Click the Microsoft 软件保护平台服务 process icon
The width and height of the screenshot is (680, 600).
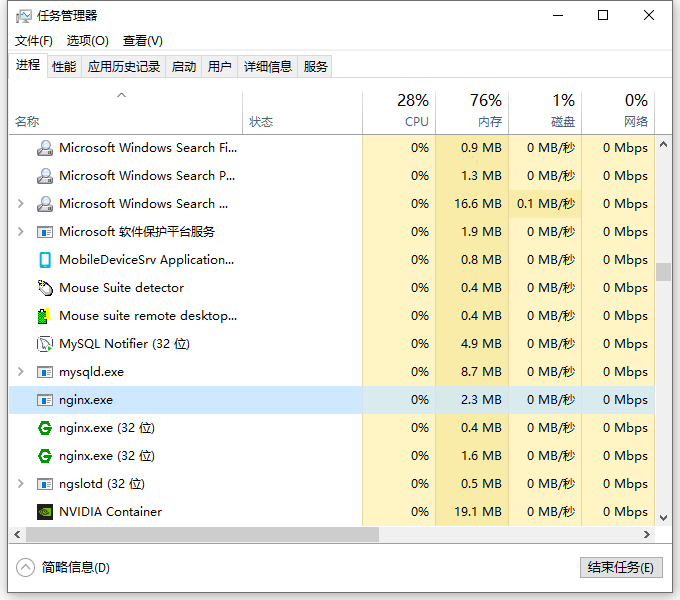(x=45, y=232)
